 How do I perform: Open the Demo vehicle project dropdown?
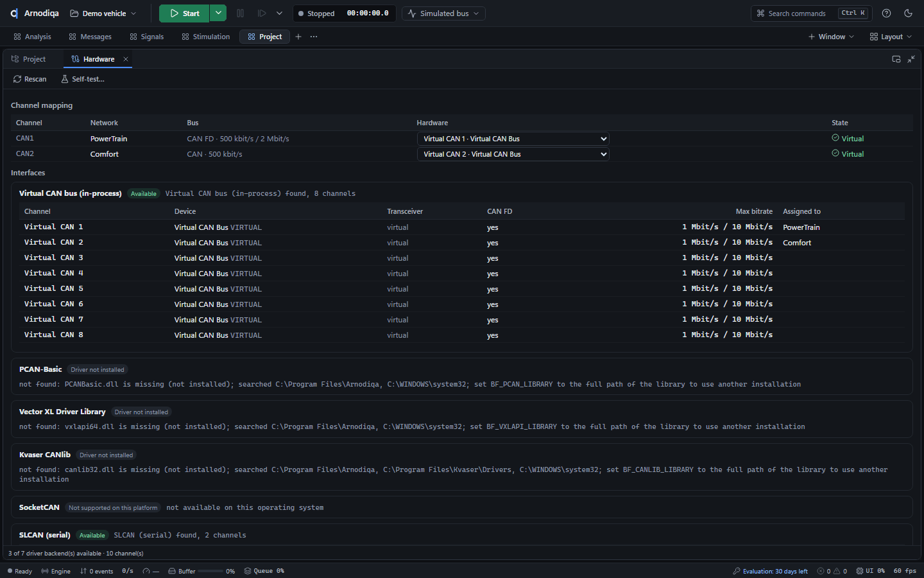tap(103, 13)
